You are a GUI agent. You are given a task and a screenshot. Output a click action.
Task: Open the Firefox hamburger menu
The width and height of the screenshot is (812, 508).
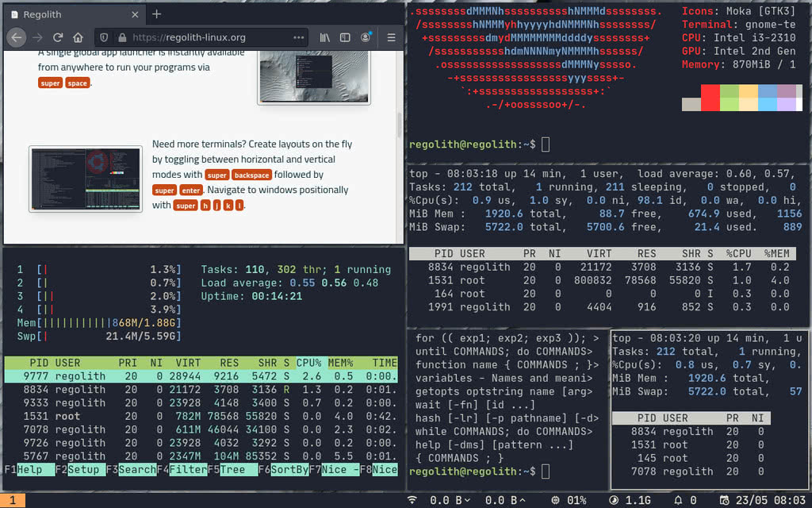click(x=391, y=37)
